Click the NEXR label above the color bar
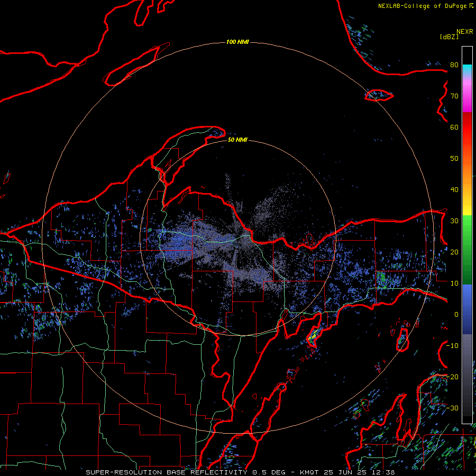Image resolution: width=476 pixels, height=476 pixels. pos(465,32)
